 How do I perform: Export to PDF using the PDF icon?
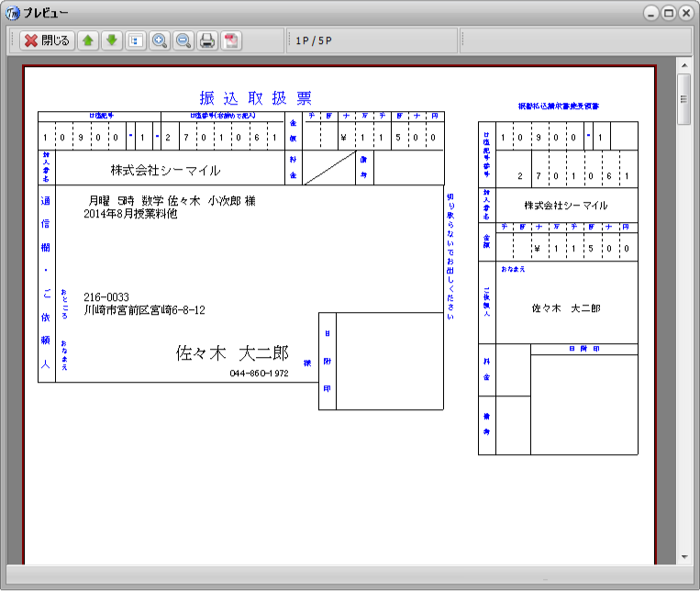231,40
